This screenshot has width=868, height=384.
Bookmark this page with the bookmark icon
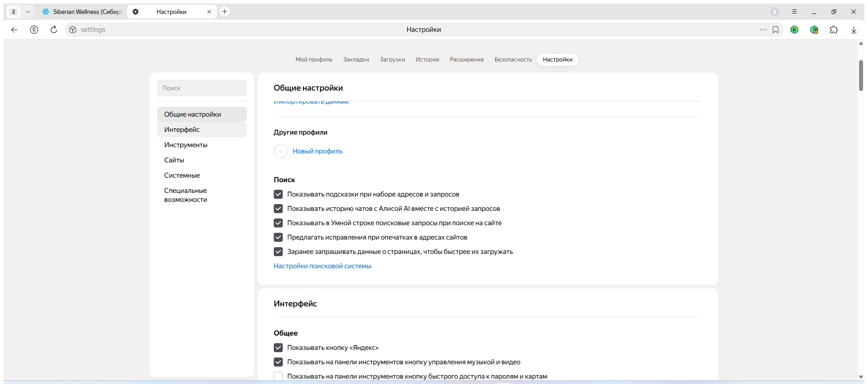tap(776, 30)
